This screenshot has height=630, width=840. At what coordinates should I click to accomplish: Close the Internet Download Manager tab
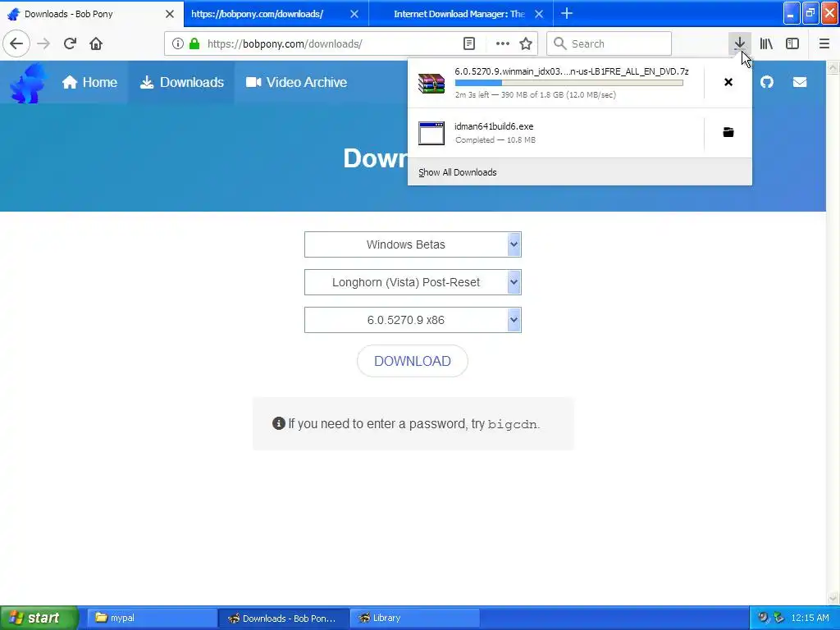(539, 14)
